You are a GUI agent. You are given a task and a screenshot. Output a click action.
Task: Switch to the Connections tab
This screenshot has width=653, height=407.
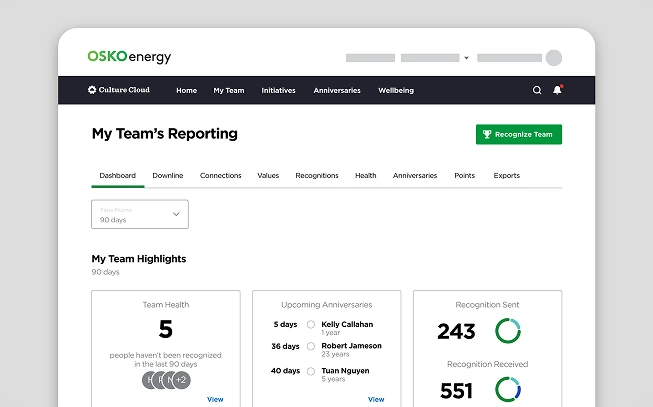point(220,175)
